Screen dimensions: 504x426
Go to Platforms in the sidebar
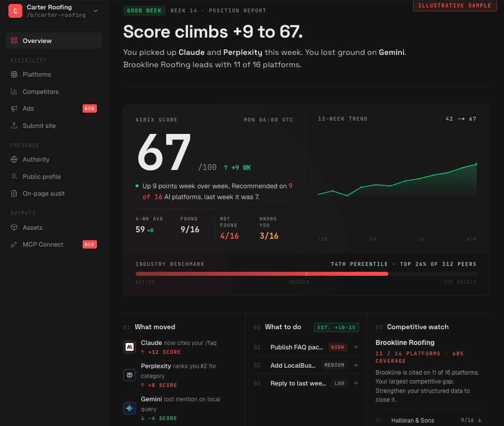point(54,75)
